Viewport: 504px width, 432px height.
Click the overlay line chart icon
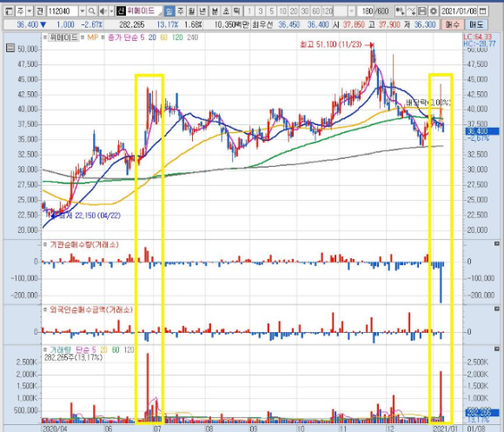(411, 11)
